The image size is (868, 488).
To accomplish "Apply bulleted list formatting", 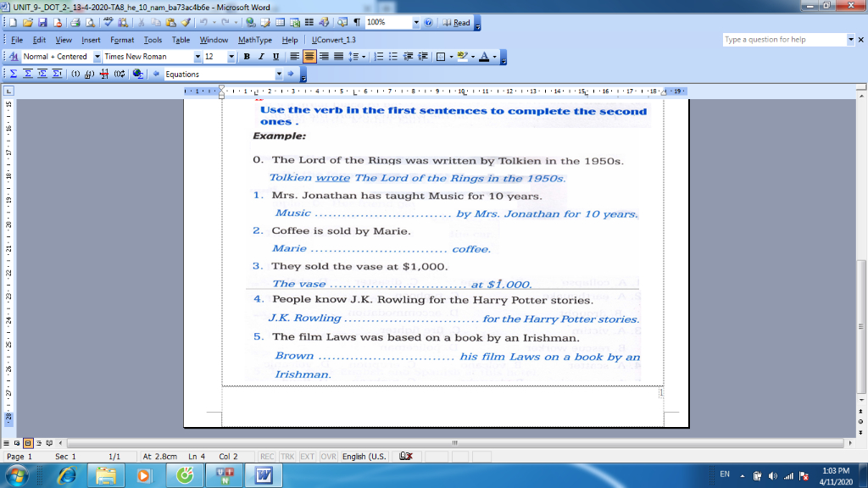I will [393, 57].
